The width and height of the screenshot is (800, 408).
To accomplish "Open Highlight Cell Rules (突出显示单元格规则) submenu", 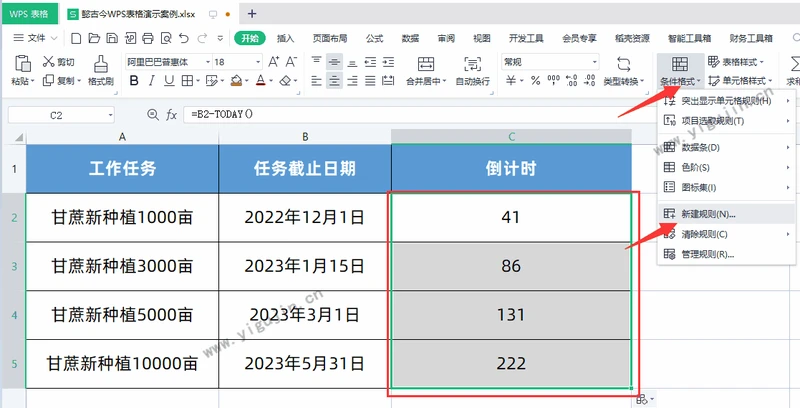I will (x=727, y=101).
